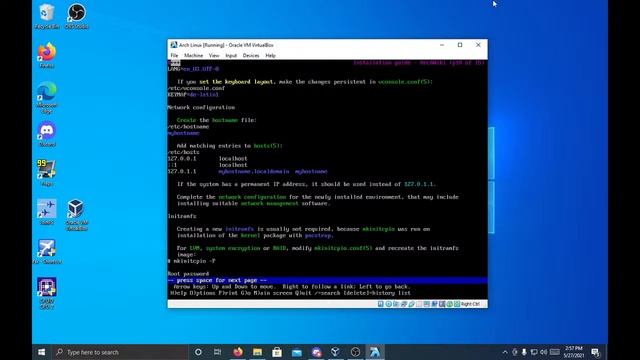The image size is (640, 360).
Task: Follow the pacstrap link
Action: [319, 236]
